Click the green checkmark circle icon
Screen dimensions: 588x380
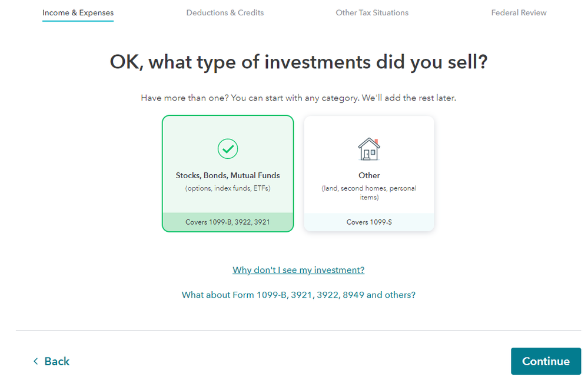(x=228, y=149)
